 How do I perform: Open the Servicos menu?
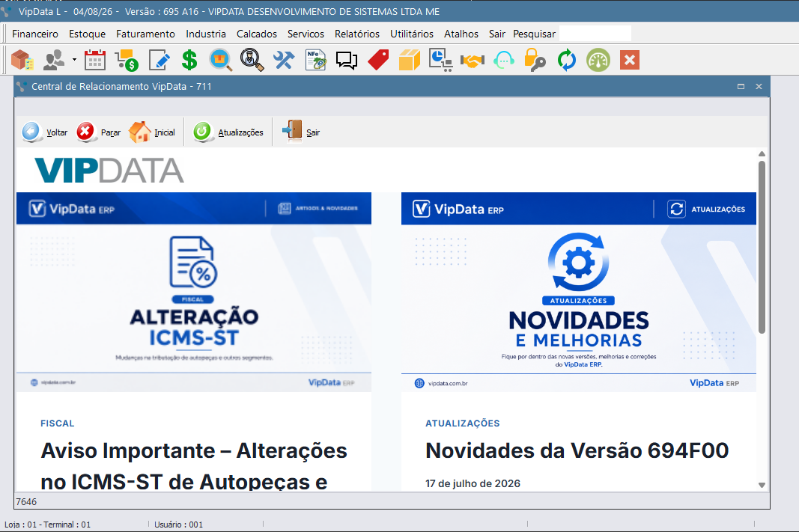(x=306, y=34)
